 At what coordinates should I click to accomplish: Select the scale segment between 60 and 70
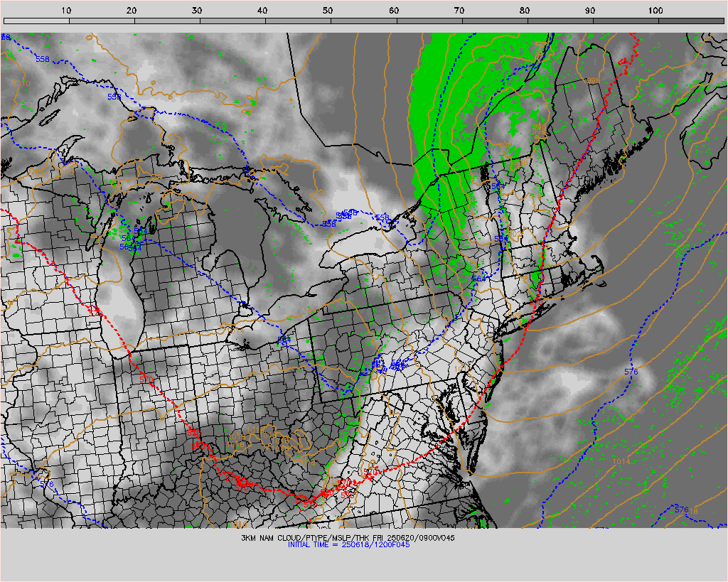pyautogui.click(x=429, y=21)
